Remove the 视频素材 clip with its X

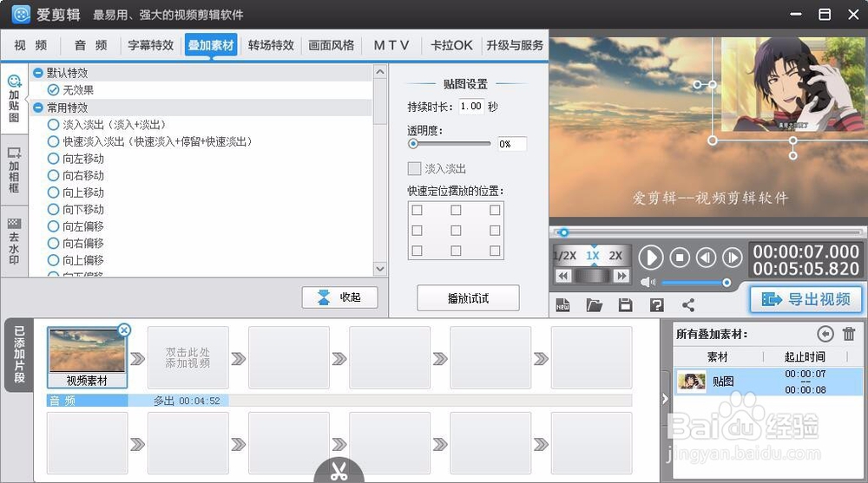point(124,330)
